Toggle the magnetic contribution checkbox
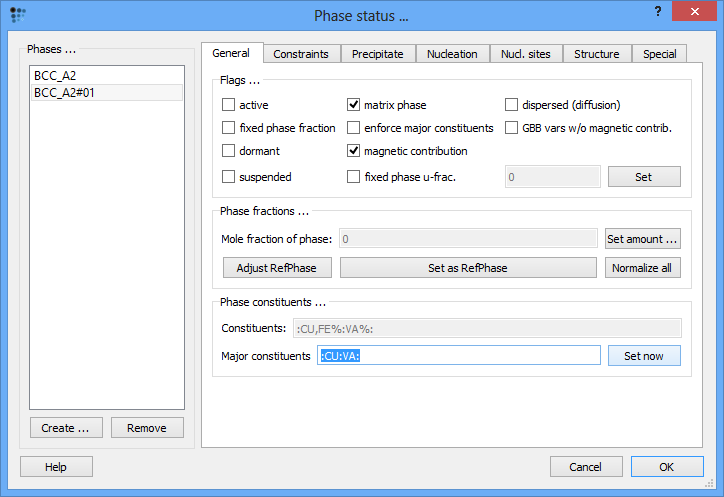This screenshot has height=497, width=724. point(354,151)
